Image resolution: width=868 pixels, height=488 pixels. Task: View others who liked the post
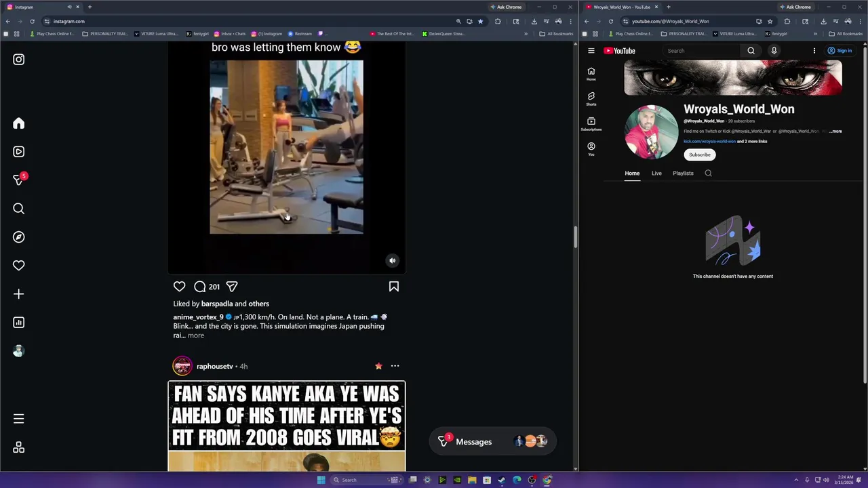(258, 304)
